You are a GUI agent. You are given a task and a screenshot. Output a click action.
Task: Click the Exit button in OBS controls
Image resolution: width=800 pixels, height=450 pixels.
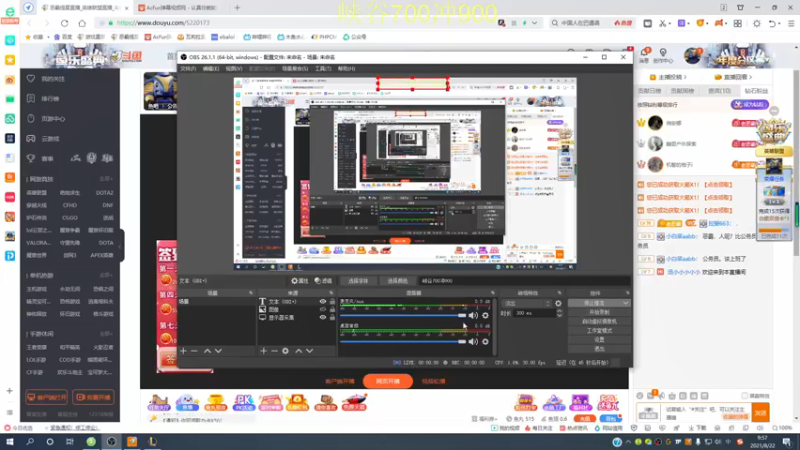coord(599,349)
